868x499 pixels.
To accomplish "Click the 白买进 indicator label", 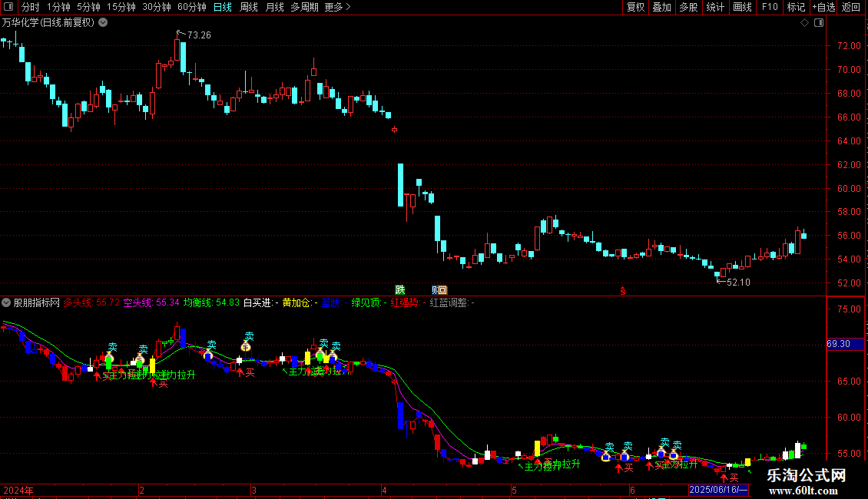I will point(260,302).
